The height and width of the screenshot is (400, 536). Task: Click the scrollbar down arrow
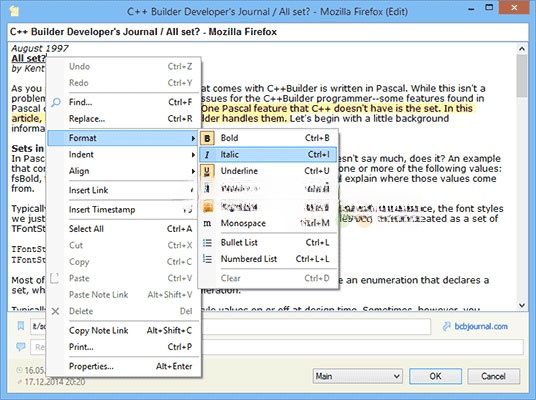pyautogui.click(x=522, y=305)
